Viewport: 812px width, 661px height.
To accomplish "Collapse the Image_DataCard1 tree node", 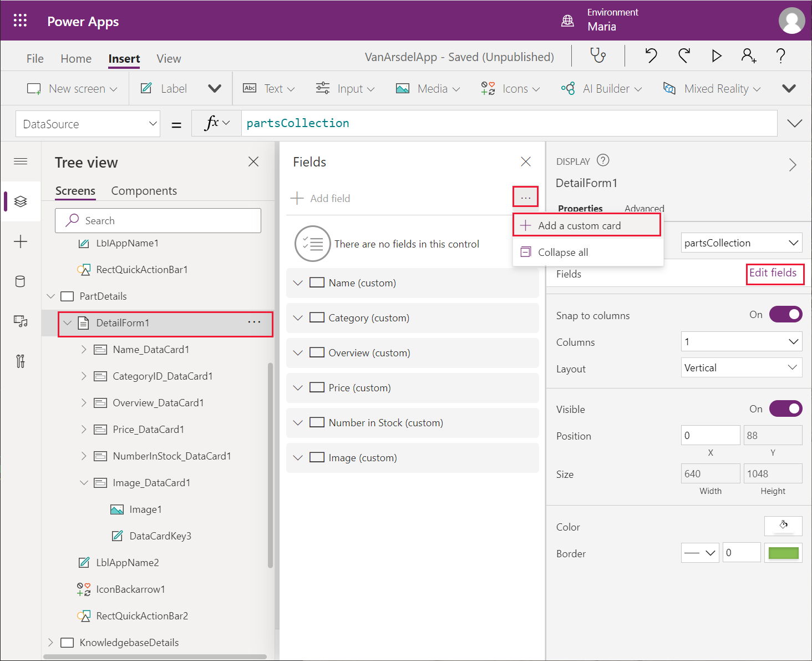I will (x=84, y=483).
